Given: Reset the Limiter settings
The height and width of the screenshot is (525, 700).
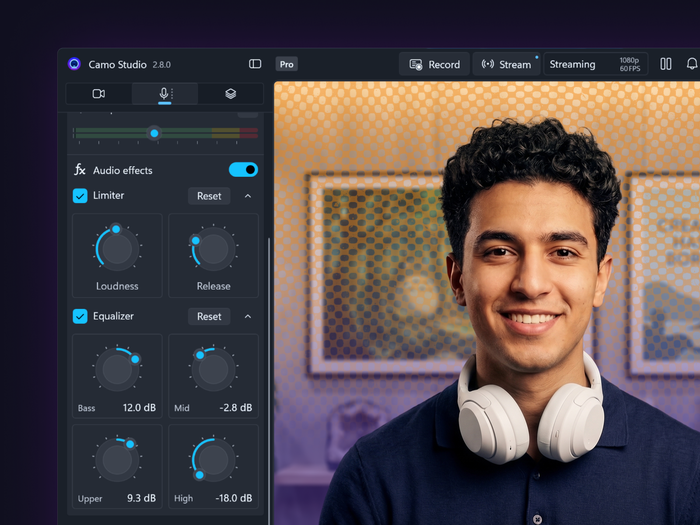Looking at the screenshot, I should pos(209,196).
